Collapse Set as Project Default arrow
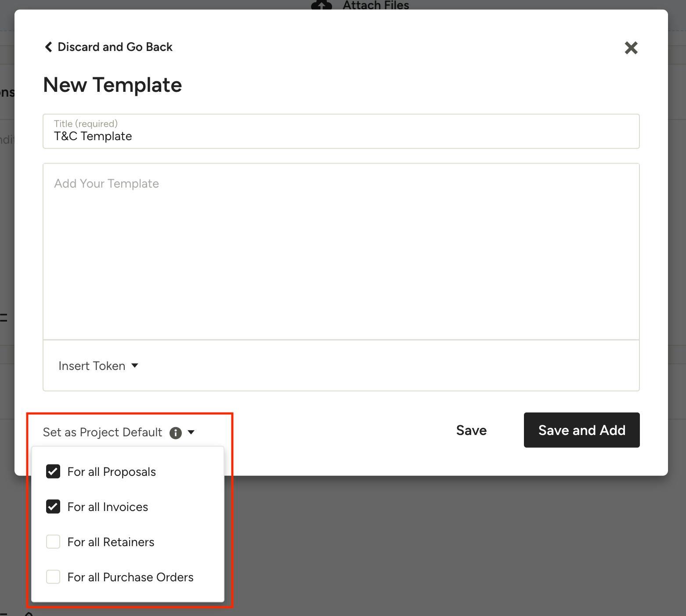Screen dimensions: 686x616 [191, 432]
